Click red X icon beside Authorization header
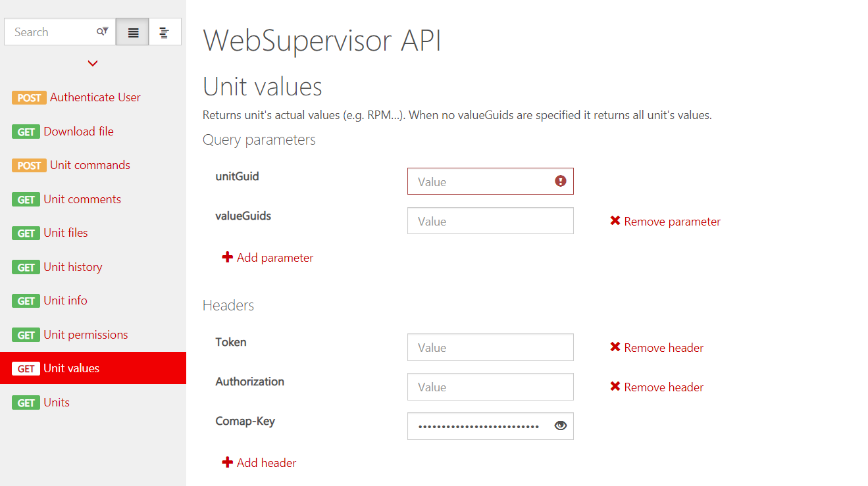 coord(615,387)
